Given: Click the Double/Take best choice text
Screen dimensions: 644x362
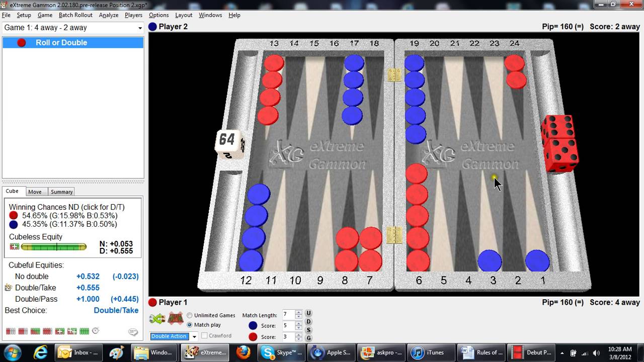Looking at the screenshot, I should (116, 310).
